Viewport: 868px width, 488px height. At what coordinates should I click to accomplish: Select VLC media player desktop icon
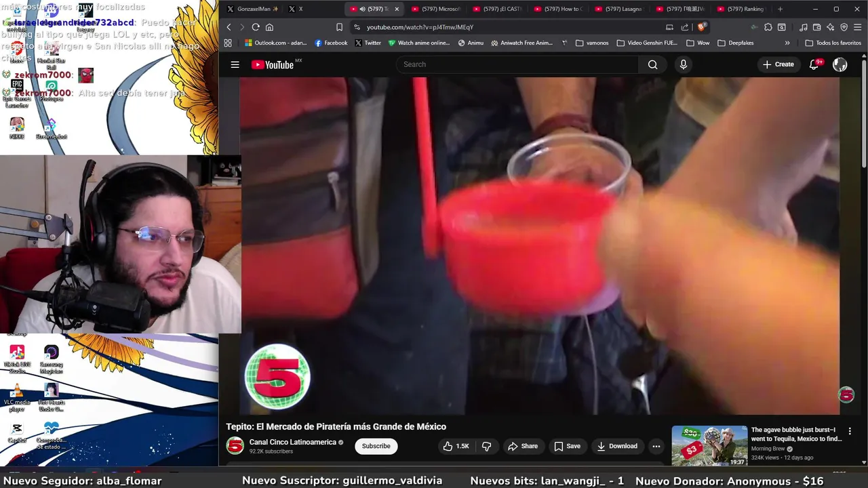click(17, 398)
